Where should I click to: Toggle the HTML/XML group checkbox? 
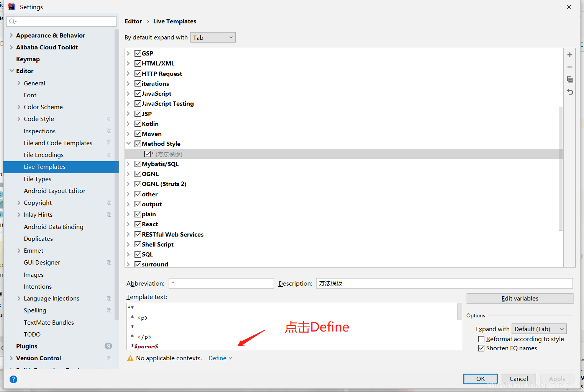coord(138,63)
